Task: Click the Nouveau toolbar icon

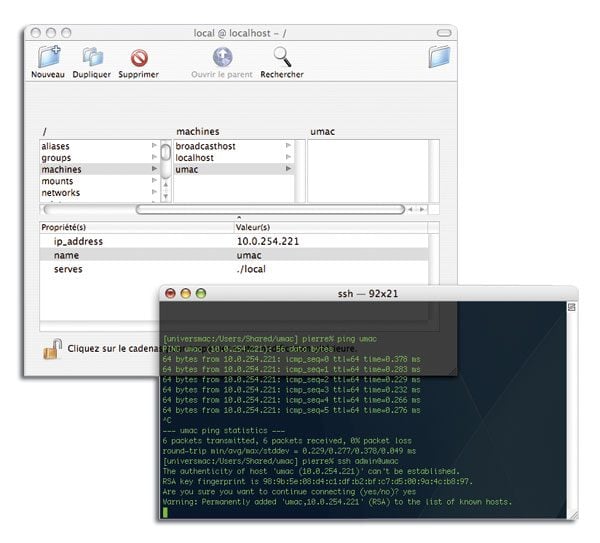Action: [48, 58]
